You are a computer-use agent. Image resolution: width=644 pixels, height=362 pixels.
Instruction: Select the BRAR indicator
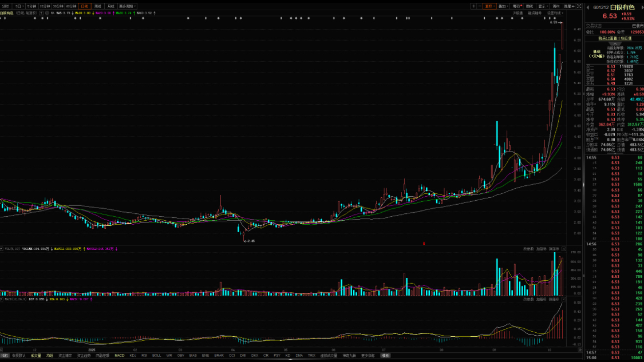tap(219, 356)
